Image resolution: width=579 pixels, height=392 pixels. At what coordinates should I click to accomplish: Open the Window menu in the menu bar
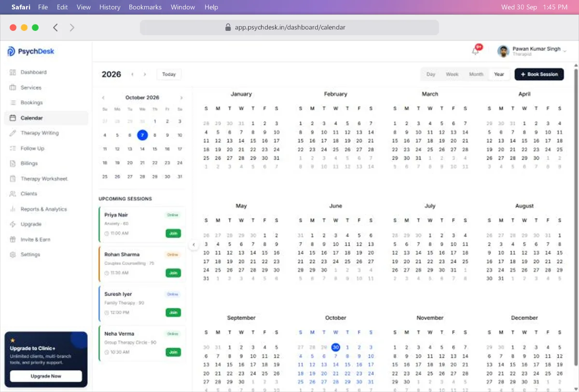(x=183, y=7)
